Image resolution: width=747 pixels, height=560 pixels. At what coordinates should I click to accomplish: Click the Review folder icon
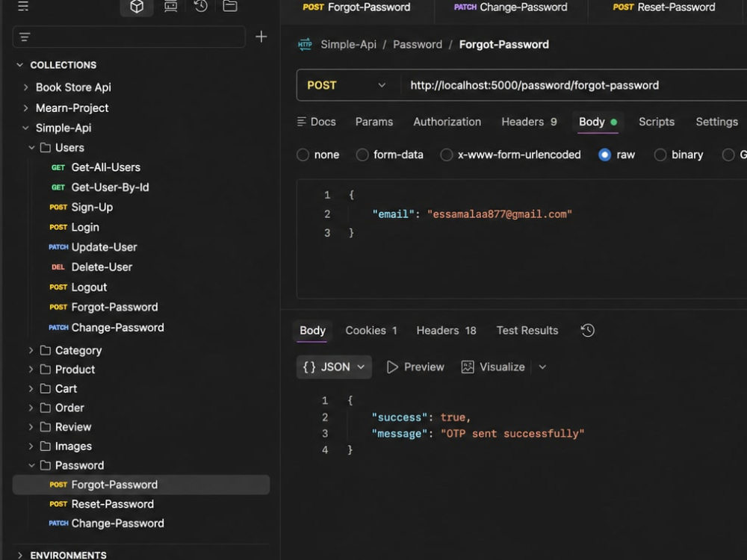[x=46, y=426]
